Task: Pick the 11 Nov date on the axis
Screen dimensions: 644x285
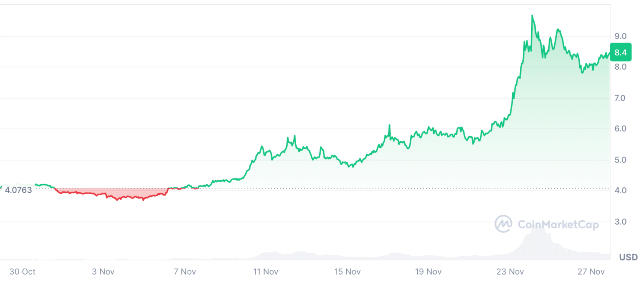Action: tap(266, 272)
